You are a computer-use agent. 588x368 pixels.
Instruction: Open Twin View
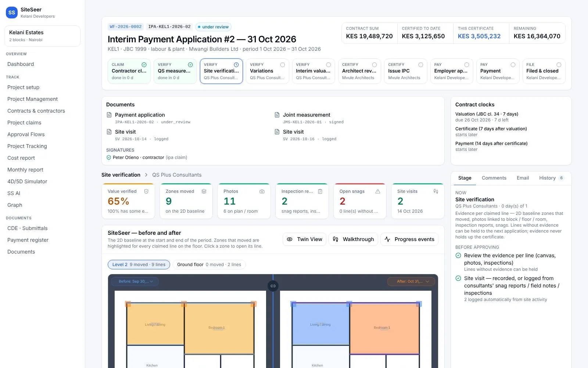(304, 239)
